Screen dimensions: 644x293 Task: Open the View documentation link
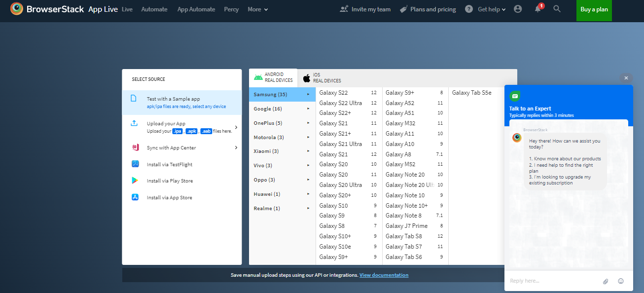(384, 275)
